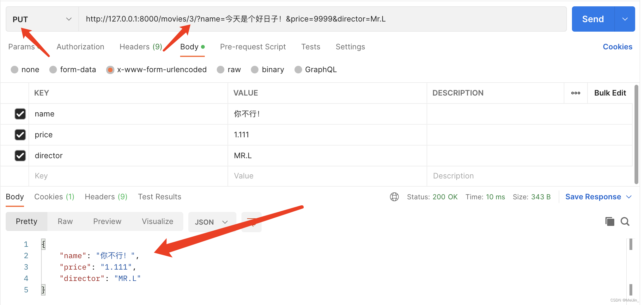Uncheck the price parameter checkbox

tap(20, 135)
